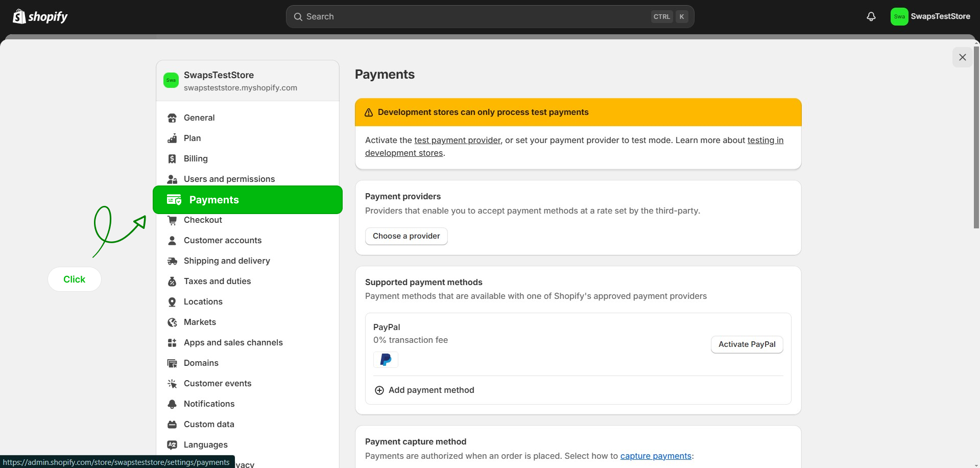
Task: Click the Users and permissions icon
Action: click(172, 179)
